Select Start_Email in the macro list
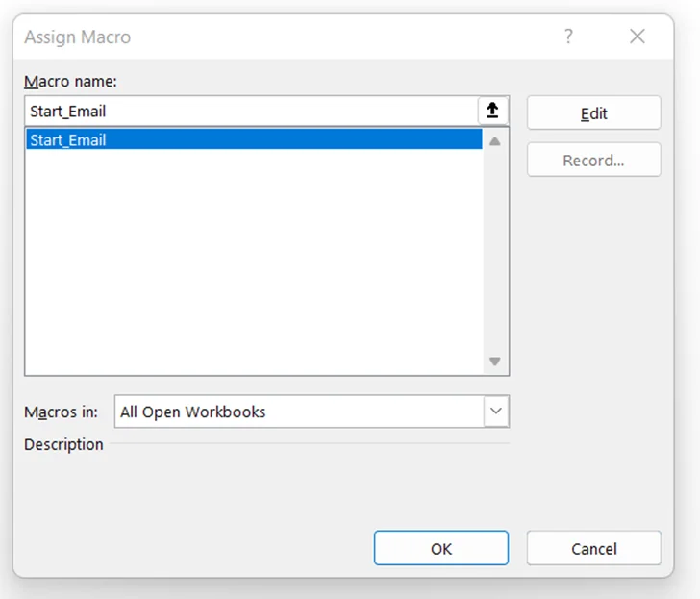 tap(253, 140)
